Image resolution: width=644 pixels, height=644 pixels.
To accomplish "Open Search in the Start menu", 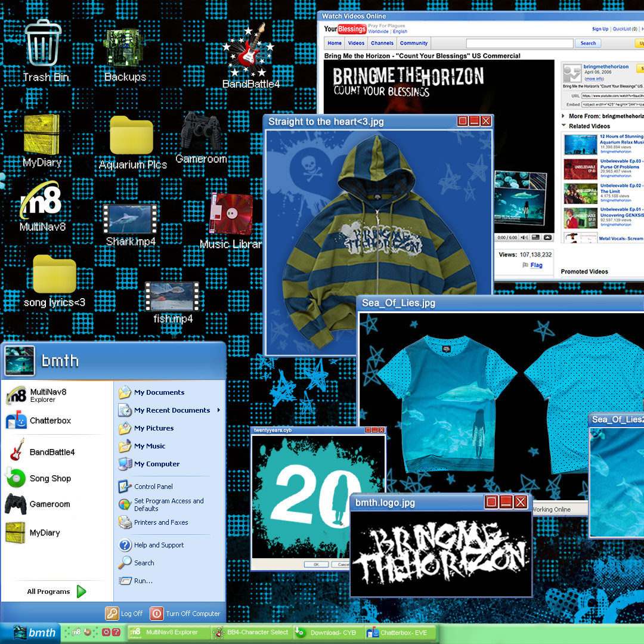I will coord(136,563).
